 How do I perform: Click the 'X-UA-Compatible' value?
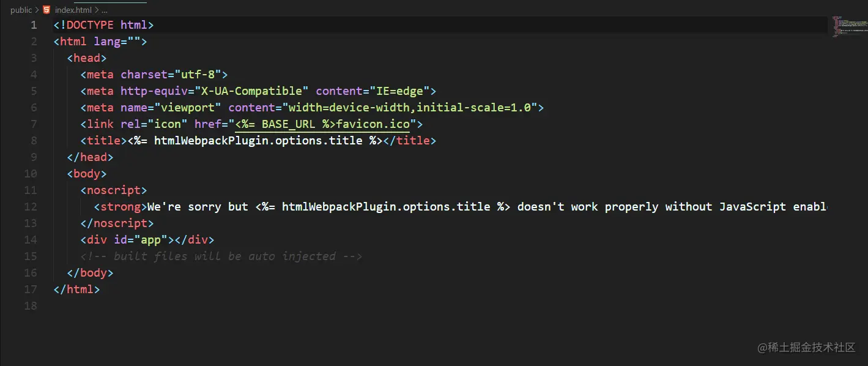(251, 91)
